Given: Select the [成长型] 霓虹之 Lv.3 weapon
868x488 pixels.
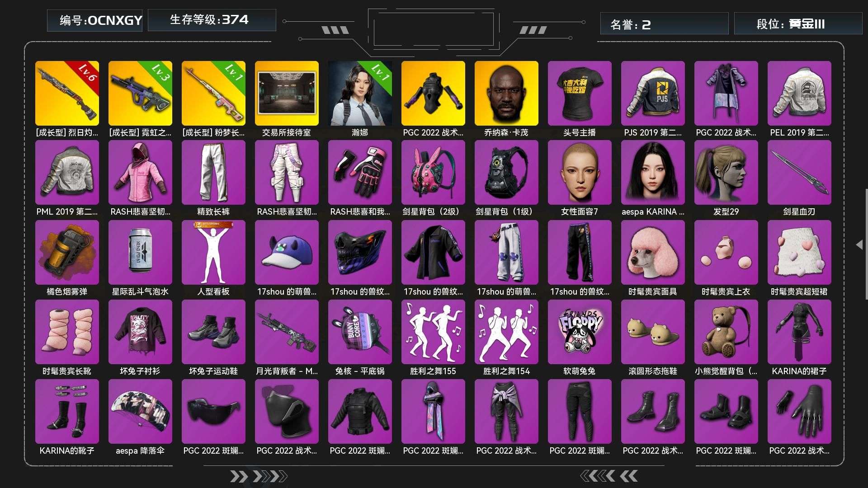Looking at the screenshot, I should coord(140,93).
